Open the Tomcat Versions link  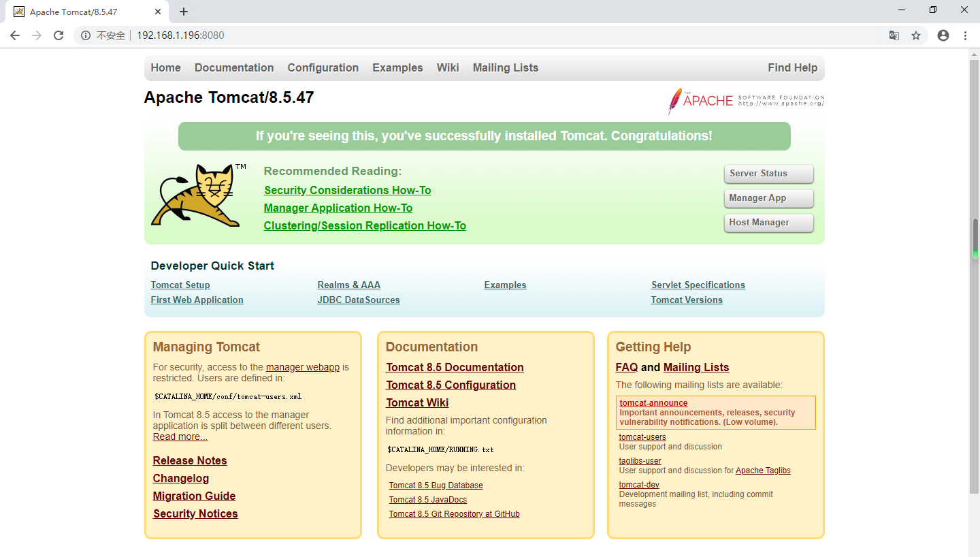click(687, 300)
